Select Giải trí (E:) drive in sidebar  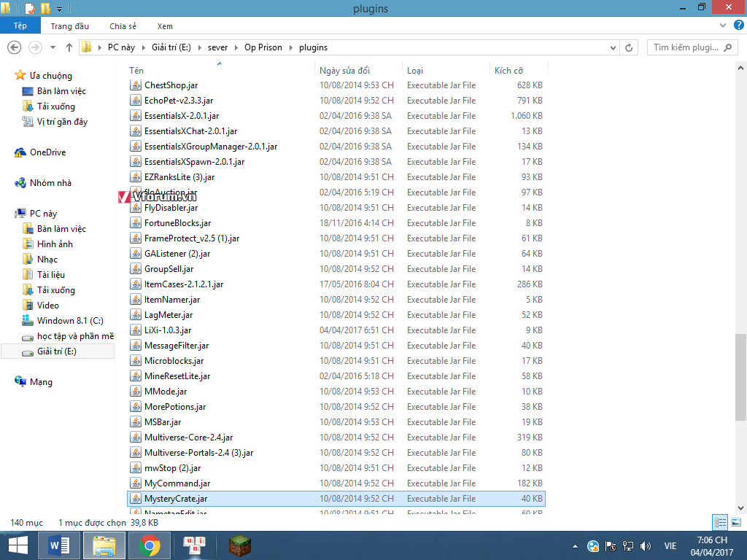click(57, 351)
